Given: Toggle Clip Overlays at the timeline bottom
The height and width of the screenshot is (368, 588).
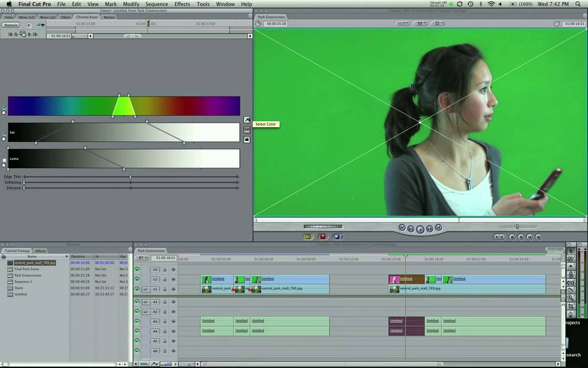Looking at the screenshot, I should tap(155, 364).
